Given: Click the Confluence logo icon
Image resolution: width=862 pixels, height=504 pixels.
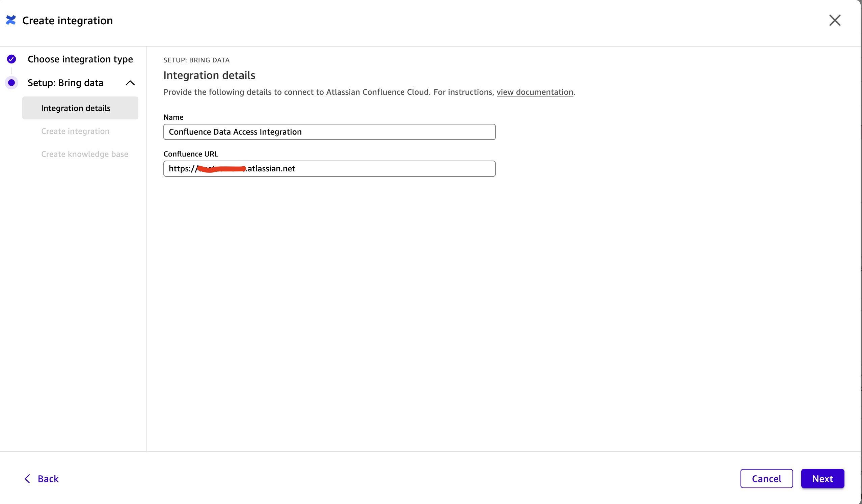Looking at the screenshot, I should click(x=11, y=20).
